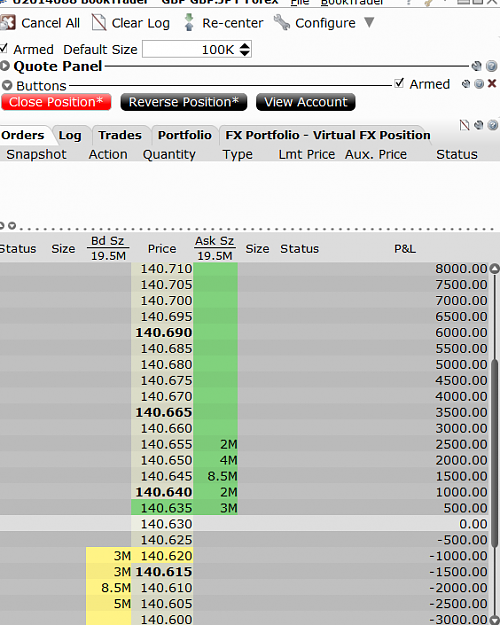Image resolution: width=500 pixels, height=625 pixels.
Task: Click the Lmt Price column header
Action: pyautogui.click(x=307, y=154)
